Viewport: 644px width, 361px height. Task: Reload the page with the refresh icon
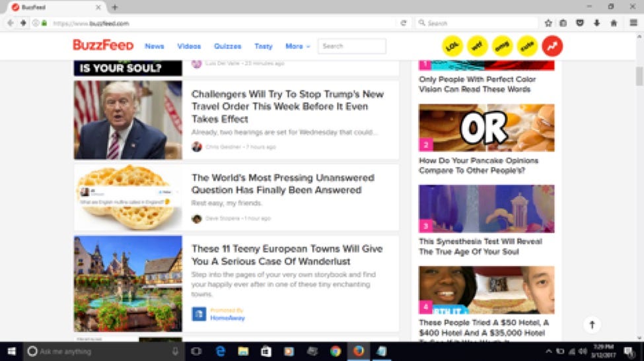coord(404,23)
